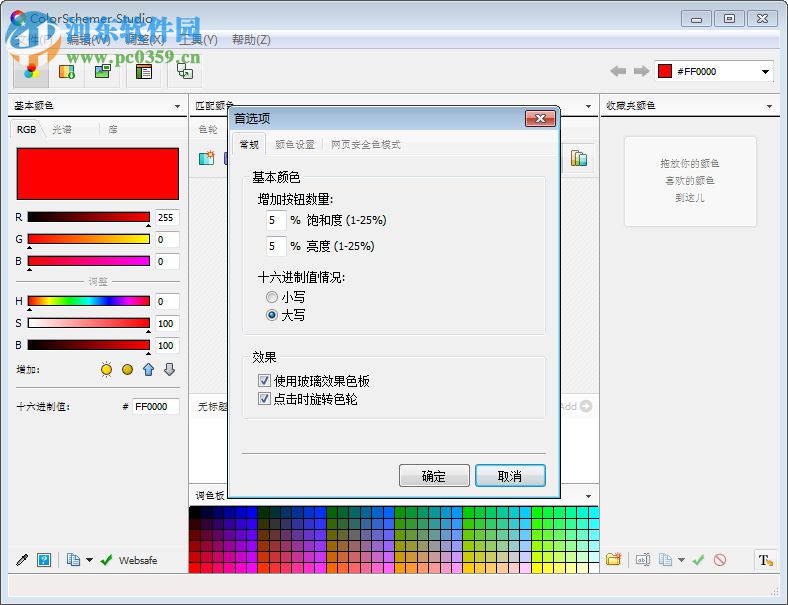Click the brightness percent input field

click(276, 246)
